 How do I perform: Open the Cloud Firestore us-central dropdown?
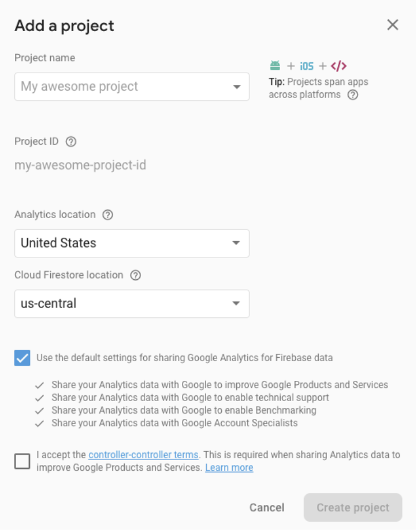(x=132, y=304)
